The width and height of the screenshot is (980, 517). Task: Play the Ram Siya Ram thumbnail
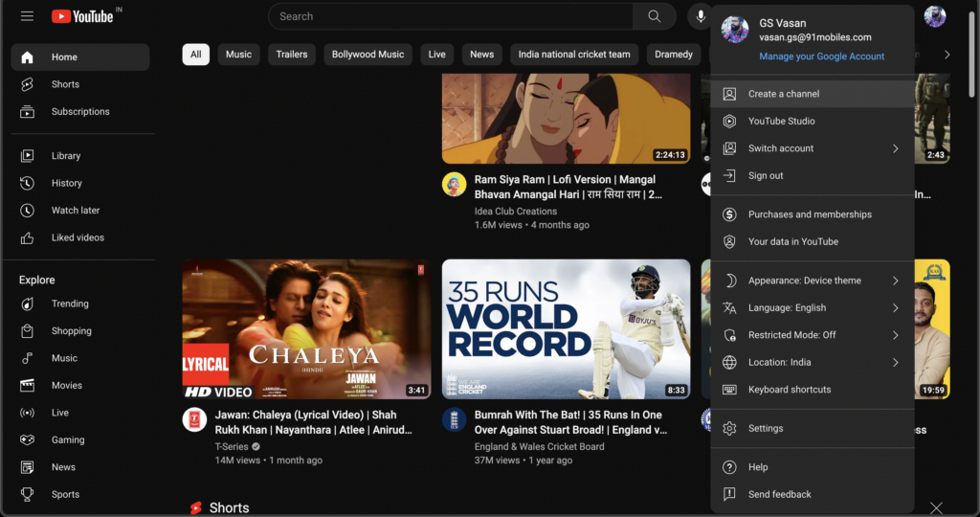click(x=567, y=119)
